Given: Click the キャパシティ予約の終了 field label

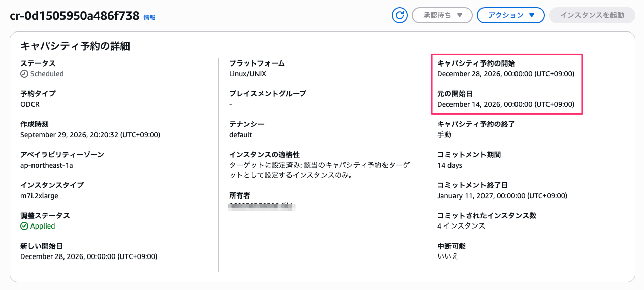Looking at the screenshot, I should [476, 124].
